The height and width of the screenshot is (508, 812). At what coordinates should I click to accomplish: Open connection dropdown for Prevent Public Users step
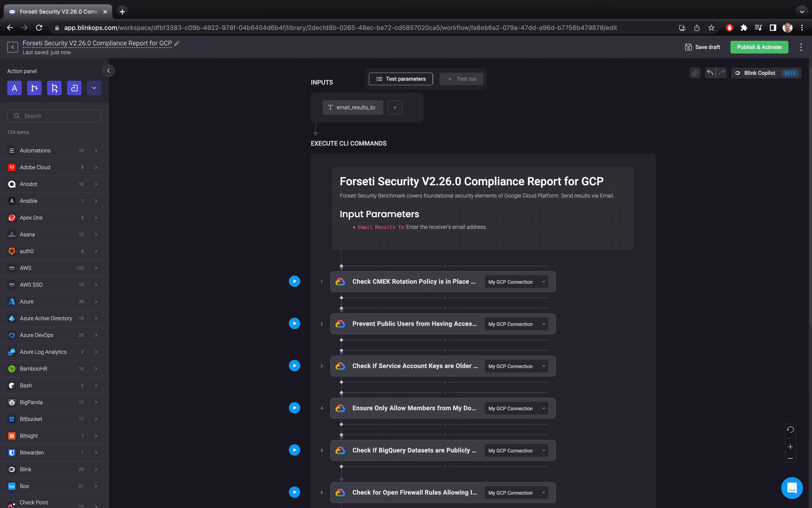tap(516, 324)
